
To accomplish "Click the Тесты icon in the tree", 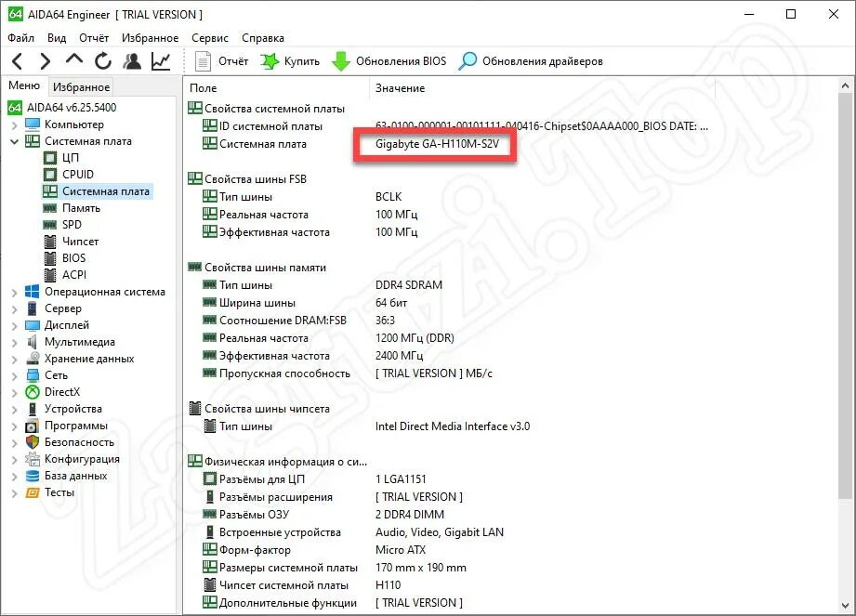I will (33, 492).
